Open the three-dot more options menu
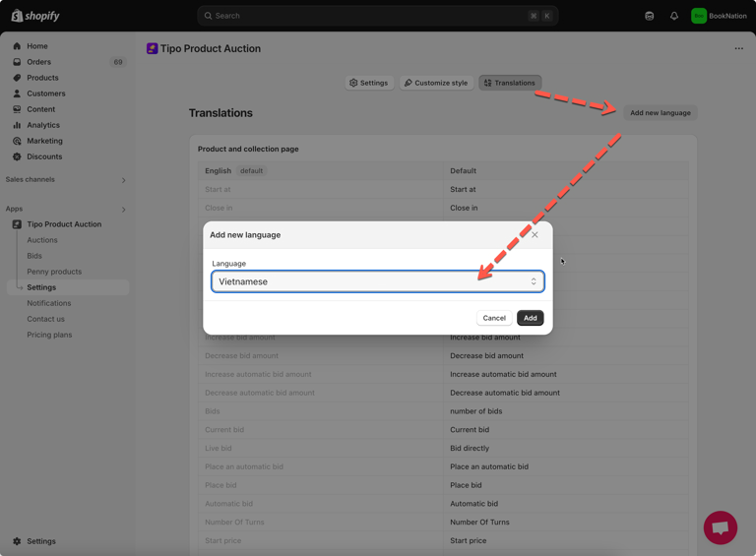This screenshot has height=556, width=756. pos(738,48)
